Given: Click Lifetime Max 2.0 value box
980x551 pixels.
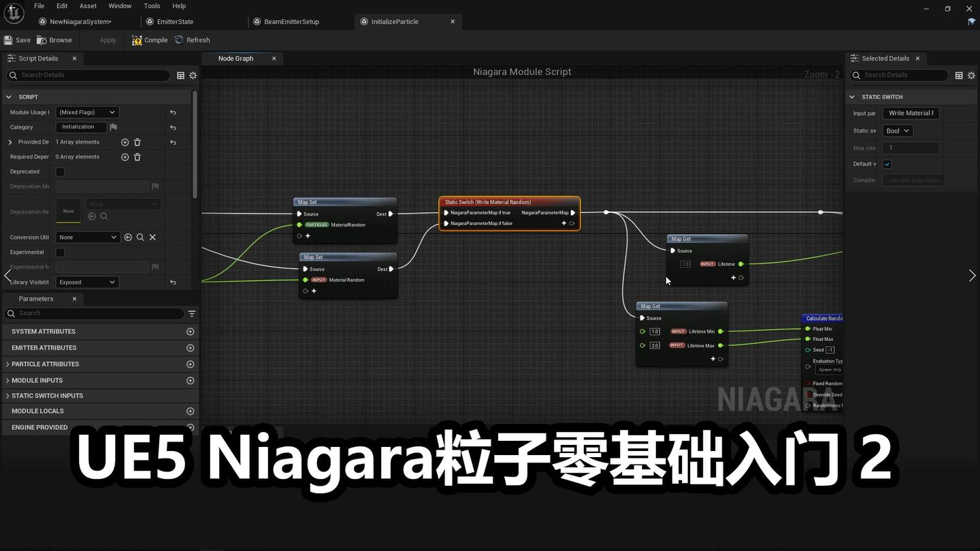Looking at the screenshot, I should 655,346.
